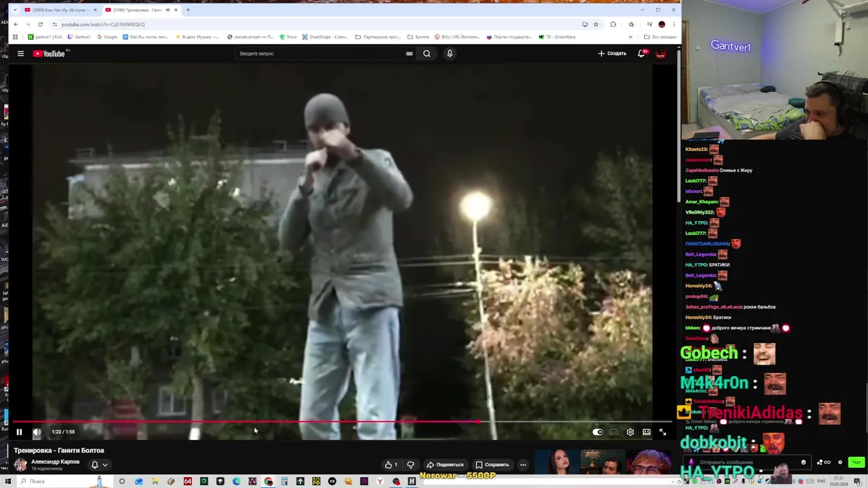Open Yandex browser from the taskbar
This screenshot has height=488, width=868.
pyautogui.click(x=380, y=481)
